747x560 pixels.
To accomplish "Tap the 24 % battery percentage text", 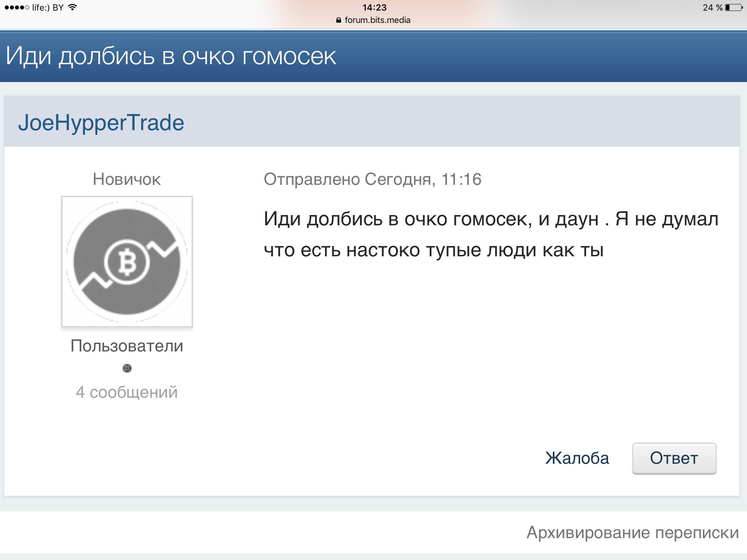I will 712,7.
